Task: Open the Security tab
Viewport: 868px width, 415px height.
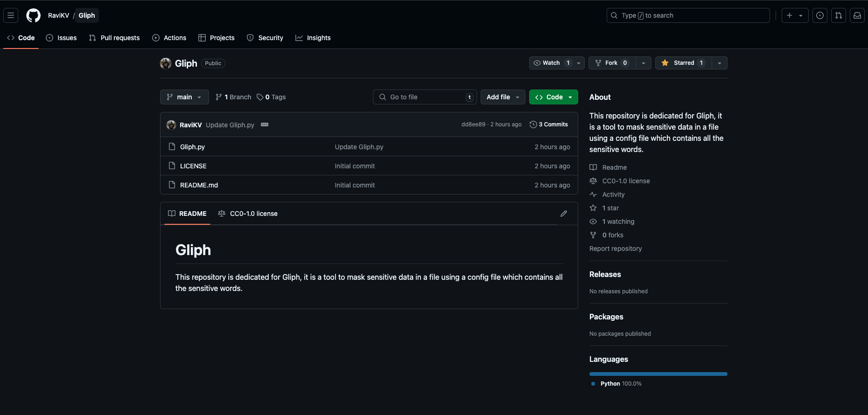Action: tap(265, 38)
